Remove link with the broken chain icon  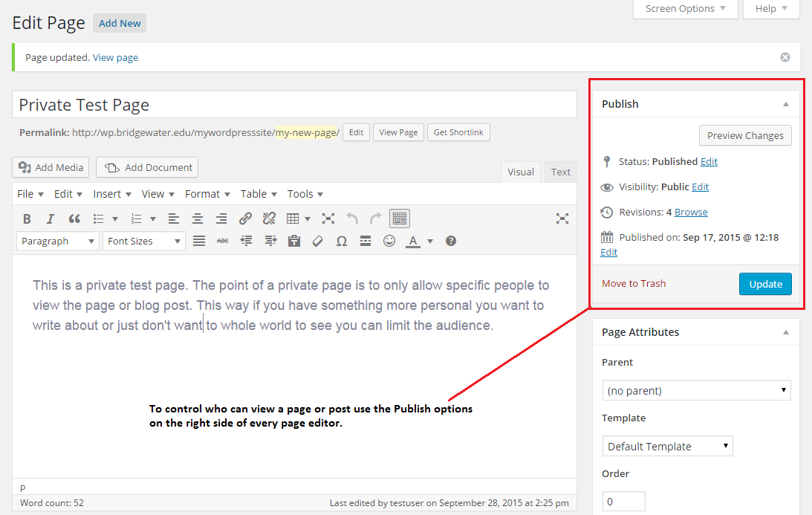click(269, 218)
